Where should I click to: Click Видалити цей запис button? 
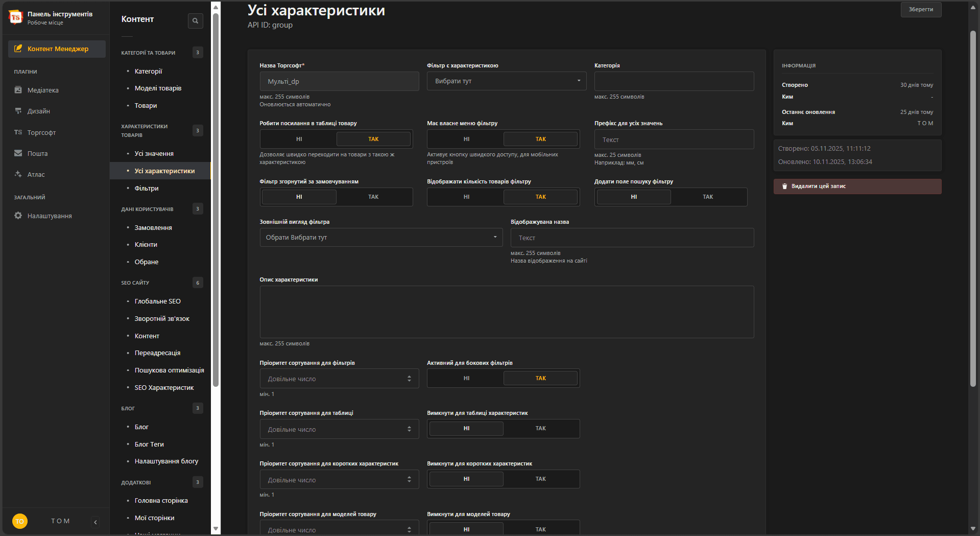point(857,187)
